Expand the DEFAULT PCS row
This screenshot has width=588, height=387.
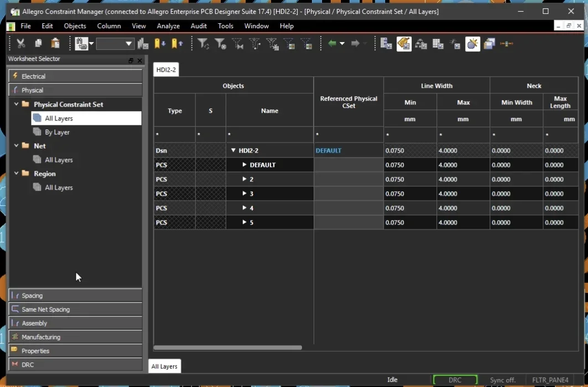tap(244, 164)
